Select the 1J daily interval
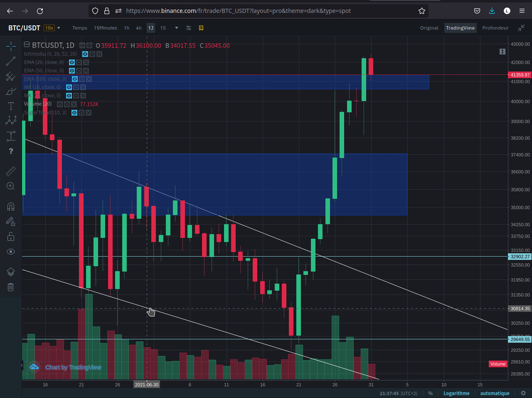Screen dimensions: 532x398 (x=151, y=28)
